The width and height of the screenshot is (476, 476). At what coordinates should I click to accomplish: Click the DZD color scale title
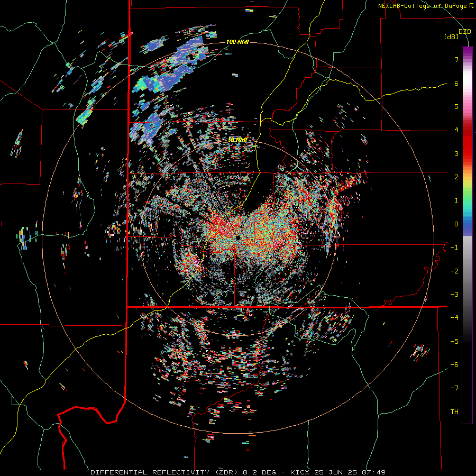pos(465,32)
